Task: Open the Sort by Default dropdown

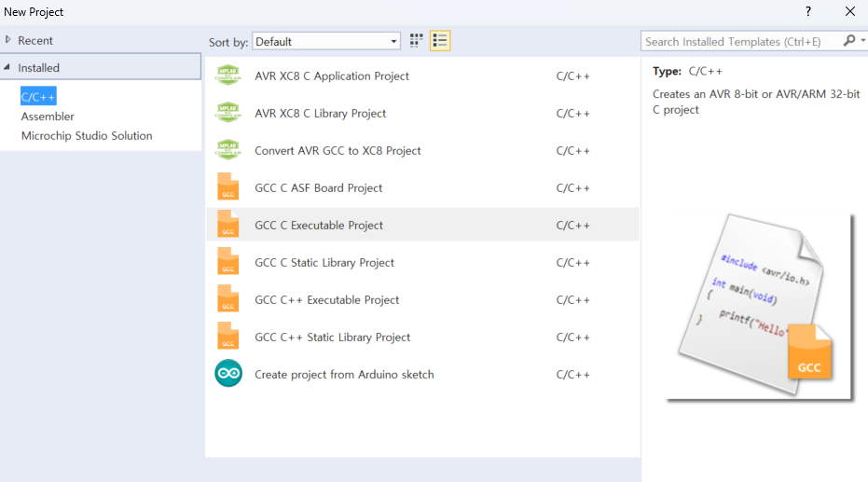Action: point(326,42)
